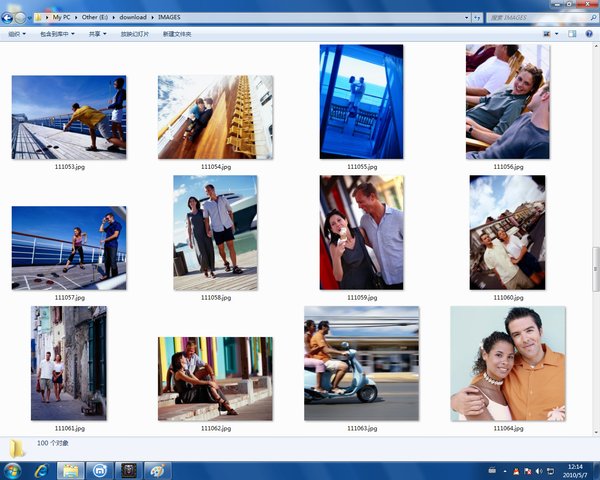Open the Windows Start orb
Image resolution: width=600 pixels, height=480 pixels.
(x=14, y=469)
